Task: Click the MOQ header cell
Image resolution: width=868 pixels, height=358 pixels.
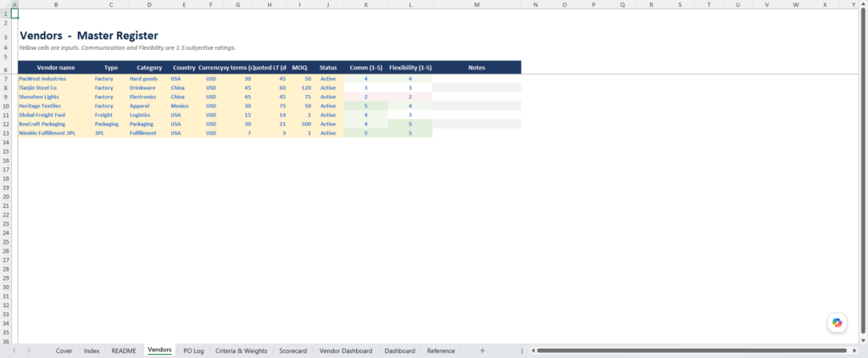Action: [x=299, y=68]
